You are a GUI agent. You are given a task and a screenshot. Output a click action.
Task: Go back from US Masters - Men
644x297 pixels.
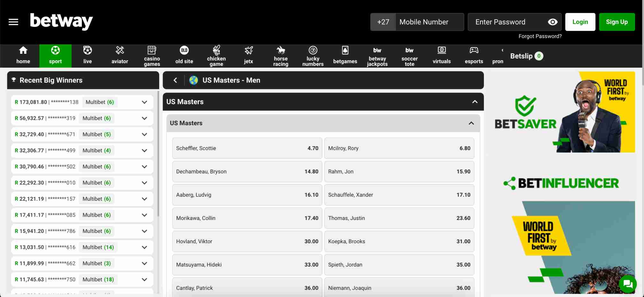click(x=175, y=80)
